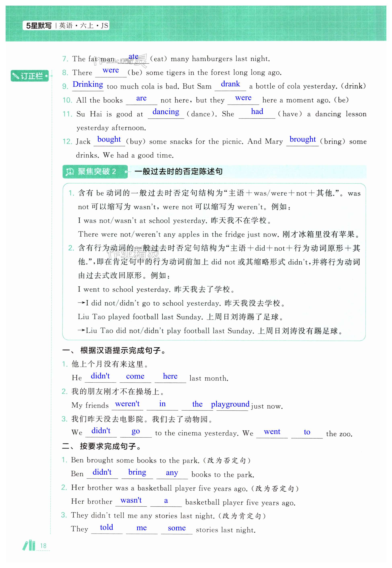Click the 英语·六上·JS header text
The image size is (392, 568).
coord(83,26)
